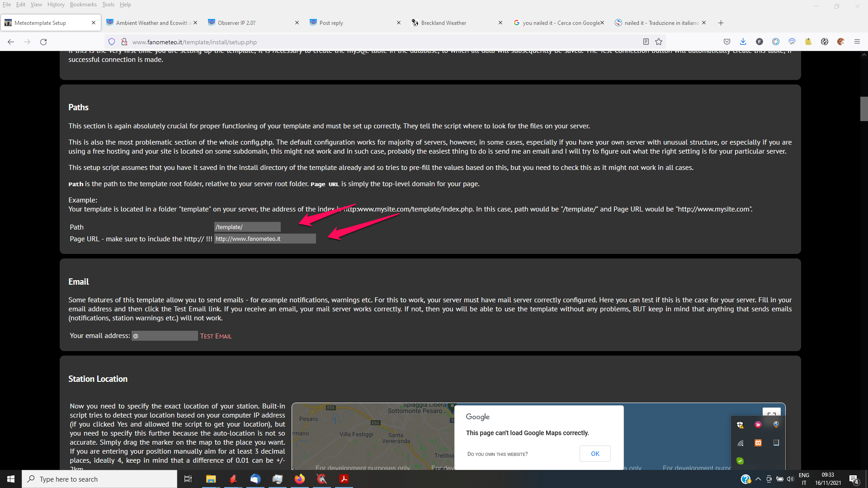The width and height of the screenshot is (868, 488).
Task: Click the Page URL input field
Action: click(x=265, y=239)
